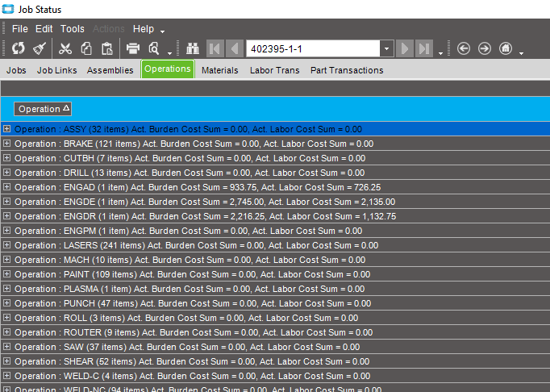Click the Copy icon in toolbar

coord(86,48)
